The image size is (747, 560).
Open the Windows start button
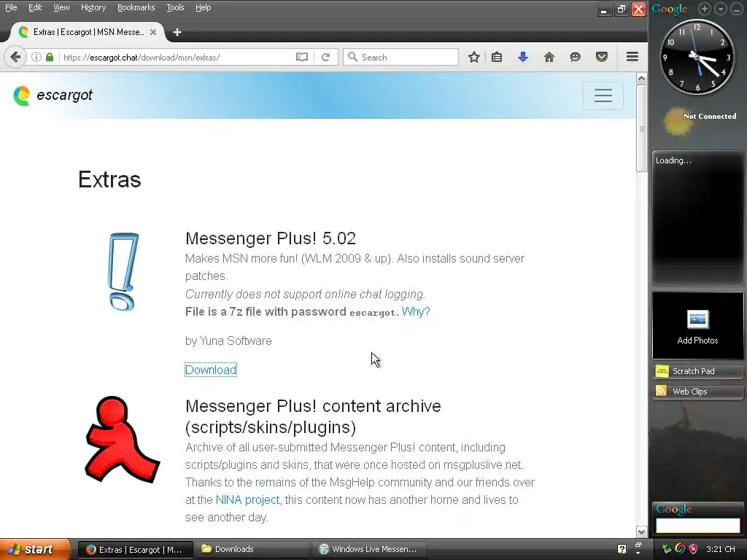point(35,549)
